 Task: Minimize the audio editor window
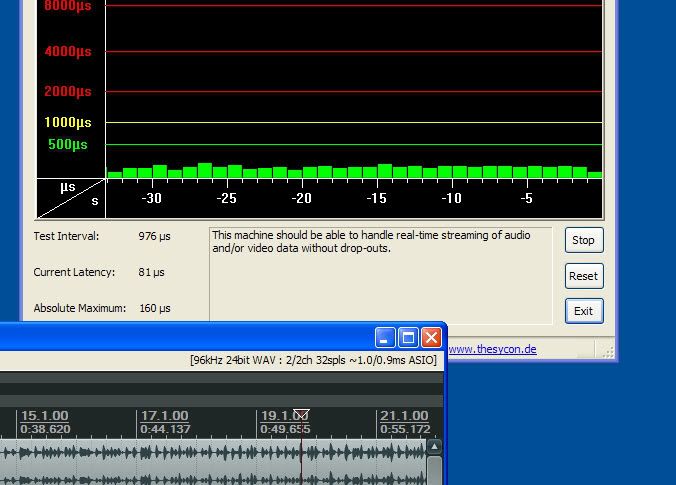(x=385, y=338)
